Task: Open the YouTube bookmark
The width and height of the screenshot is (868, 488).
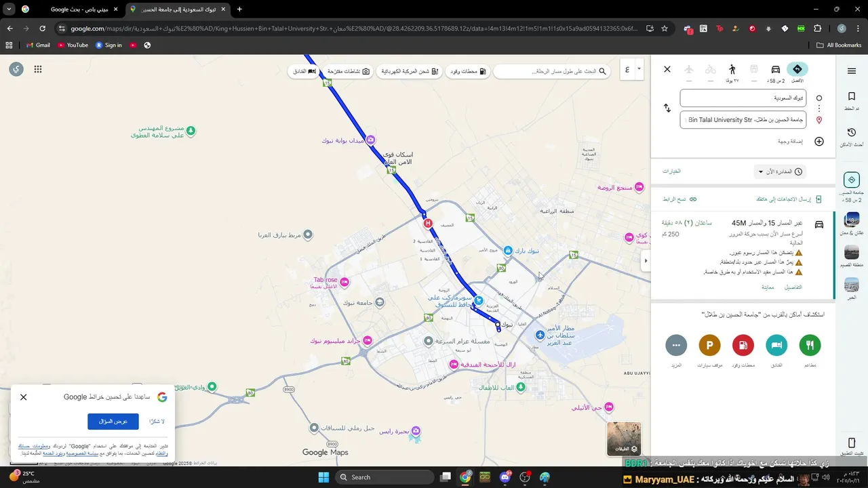Action: pos(73,45)
